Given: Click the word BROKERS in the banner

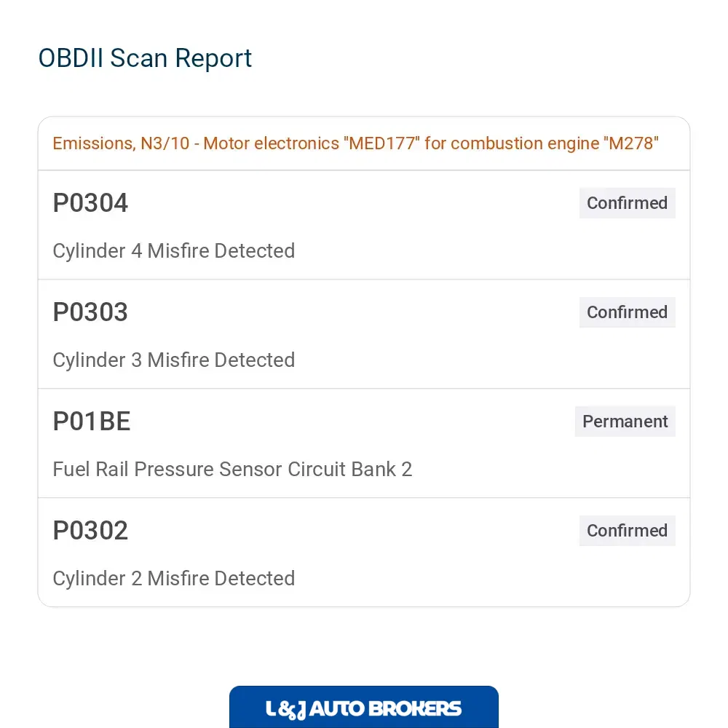Looking at the screenshot, I should click(416, 708).
